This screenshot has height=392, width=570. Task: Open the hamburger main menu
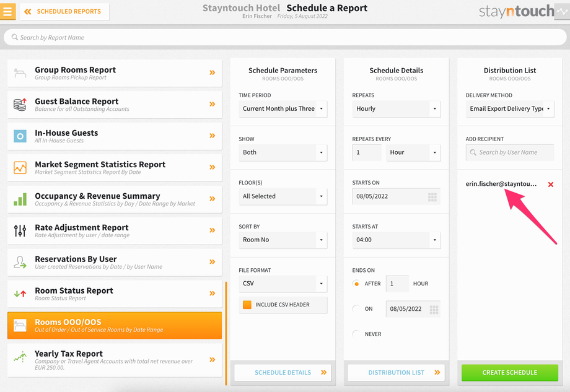pyautogui.click(x=7, y=11)
